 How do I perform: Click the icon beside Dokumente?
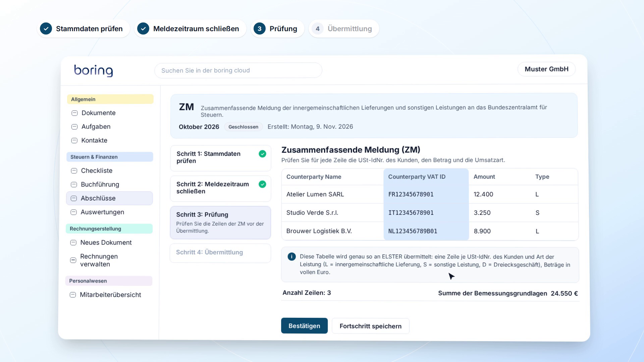pyautogui.click(x=74, y=113)
